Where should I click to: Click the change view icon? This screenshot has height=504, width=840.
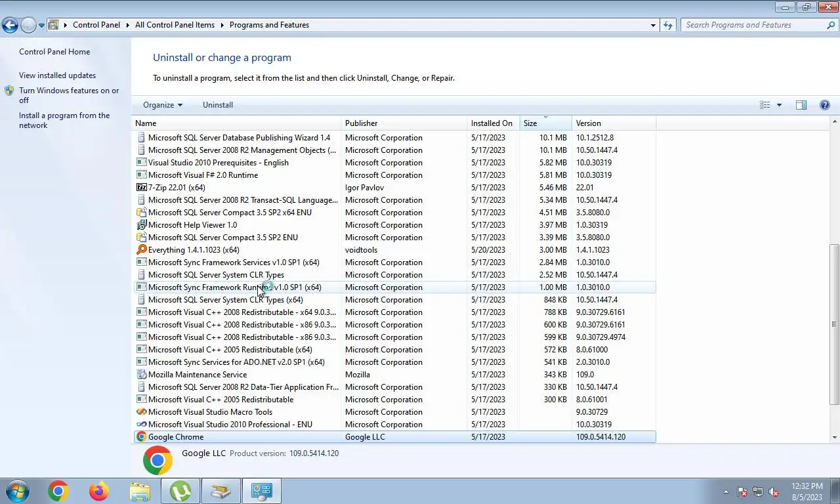pos(765,105)
